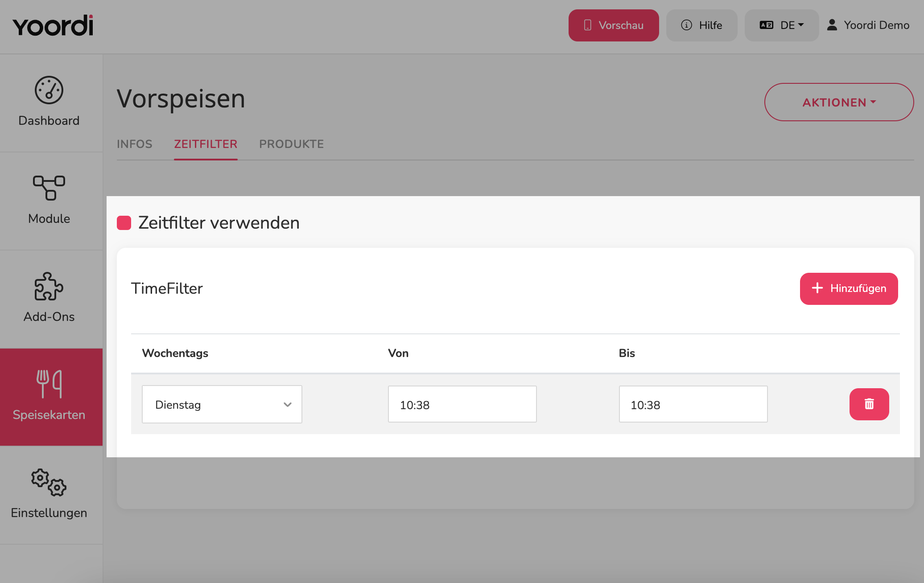Click the Bis column header
The image size is (924, 583).
[627, 353]
